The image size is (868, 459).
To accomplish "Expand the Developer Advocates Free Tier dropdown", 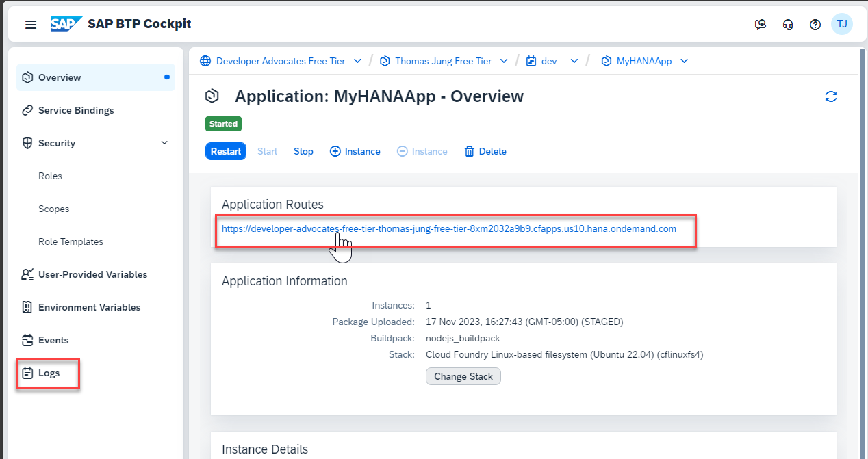I will coord(357,61).
